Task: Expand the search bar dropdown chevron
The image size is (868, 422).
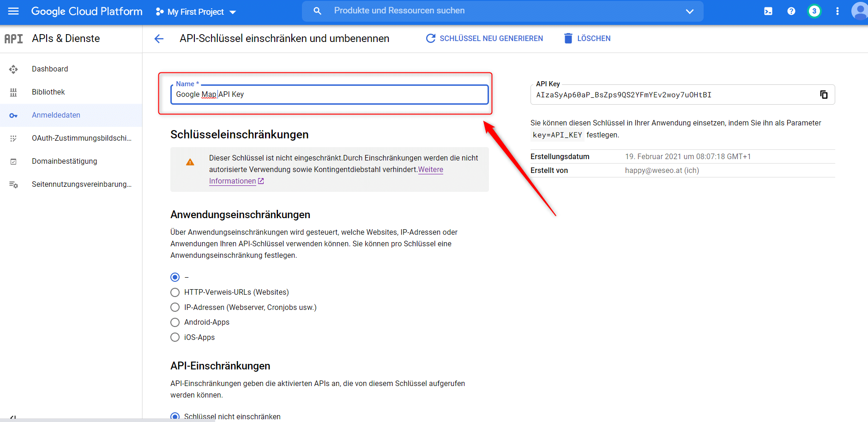Action: point(689,12)
